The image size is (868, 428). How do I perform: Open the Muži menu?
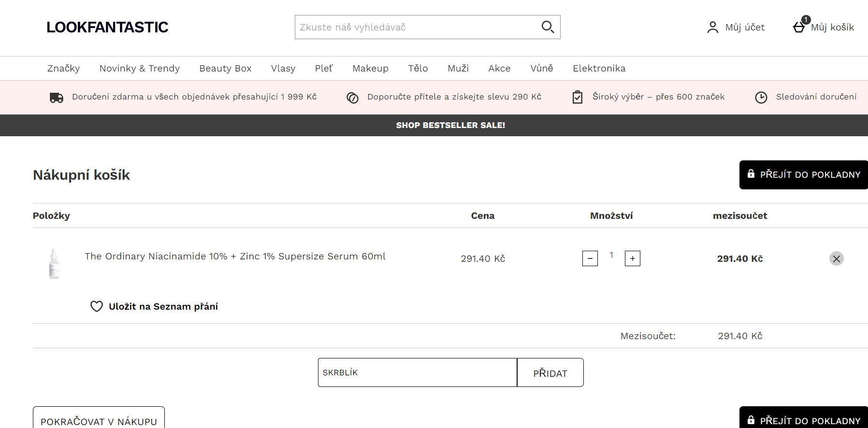pyautogui.click(x=458, y=68)
